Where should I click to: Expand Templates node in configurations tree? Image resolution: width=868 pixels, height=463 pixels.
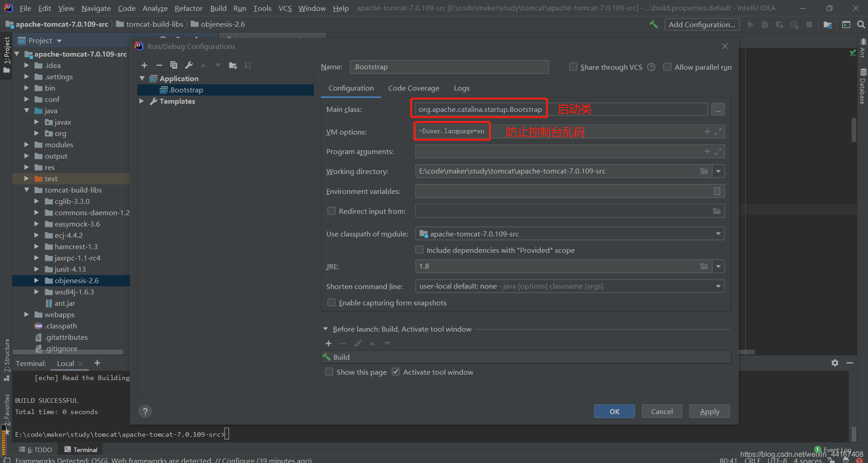click(142, 101)
